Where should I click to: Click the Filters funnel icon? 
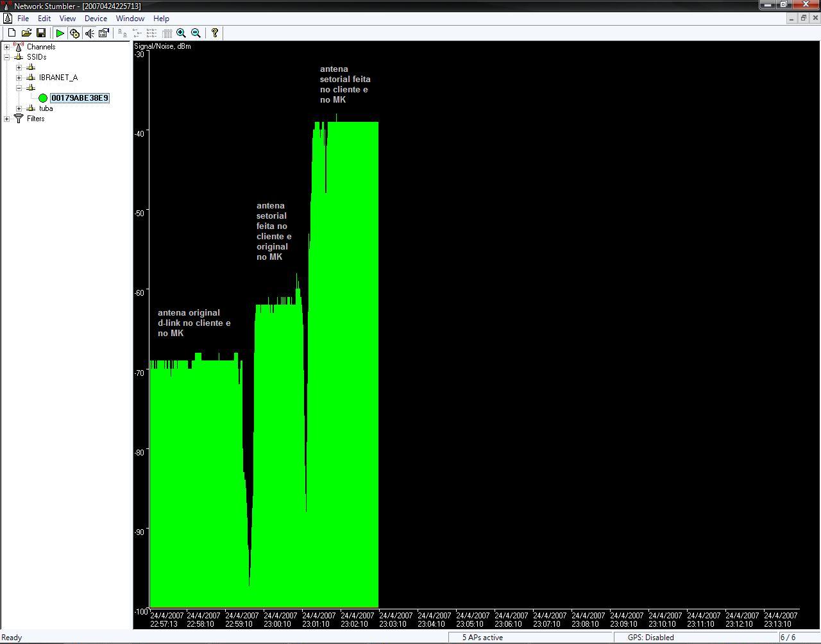(19, 118)
